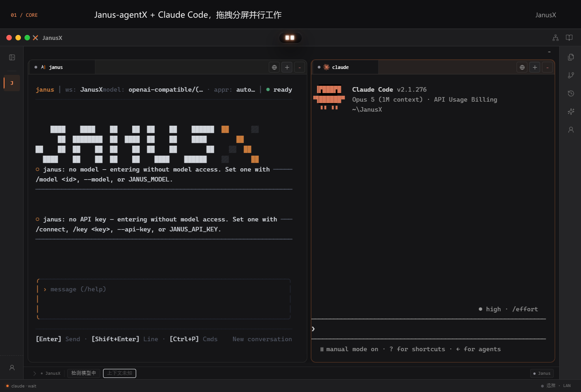The width and height of the screenshot is (581, 392).
Task: Click the 检测模型中 status button
Action: (84, 373)
